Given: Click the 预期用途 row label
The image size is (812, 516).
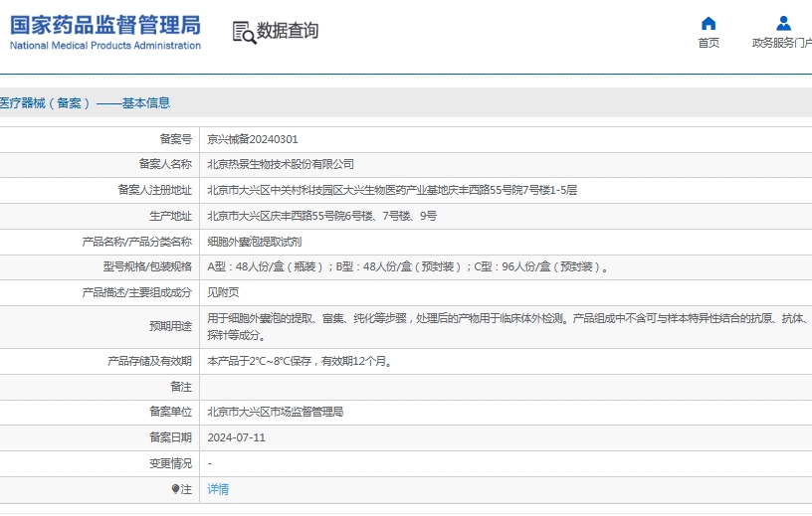Looking at the screenshot, I should (x=170, y=326).
